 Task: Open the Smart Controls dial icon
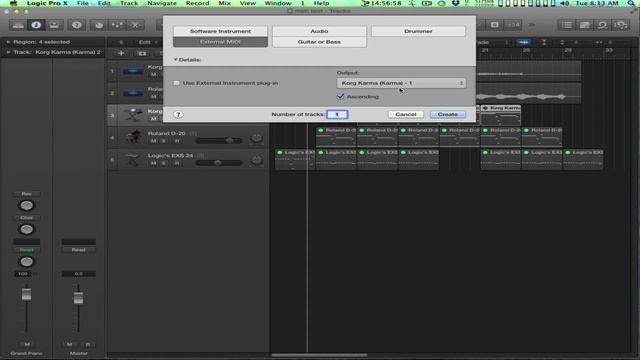[x=99, y=25]
